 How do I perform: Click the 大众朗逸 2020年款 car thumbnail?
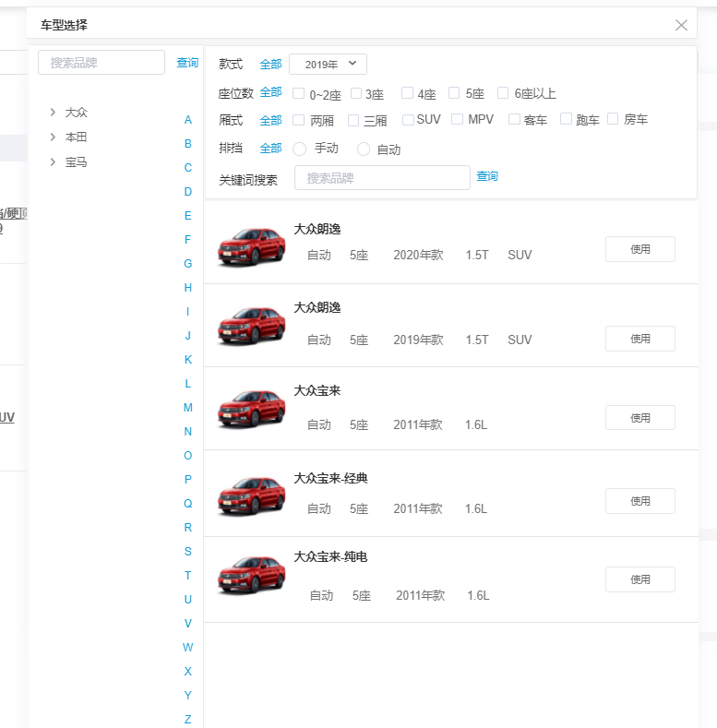pyautogui.click(x=251, y=246)
